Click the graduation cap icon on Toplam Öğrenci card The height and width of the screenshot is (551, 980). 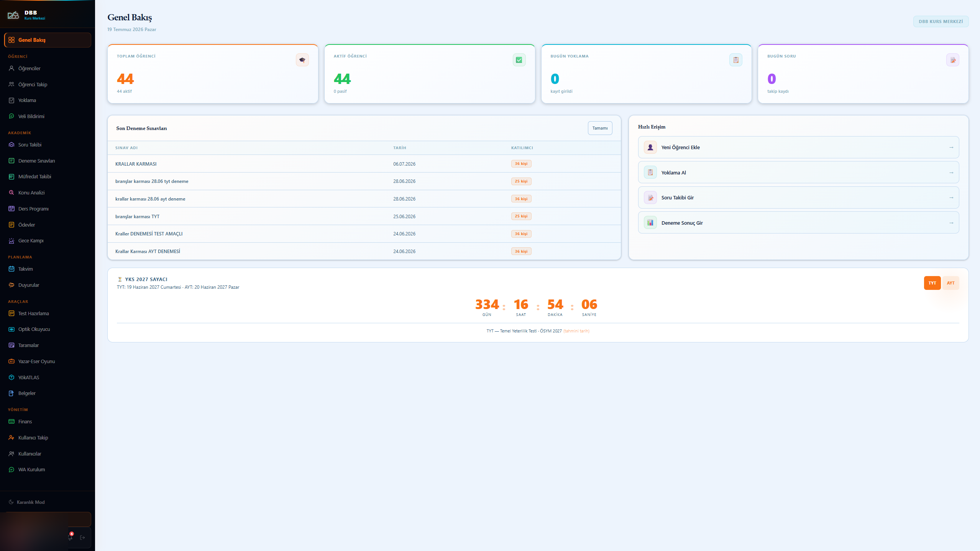[x=302, y=60]
